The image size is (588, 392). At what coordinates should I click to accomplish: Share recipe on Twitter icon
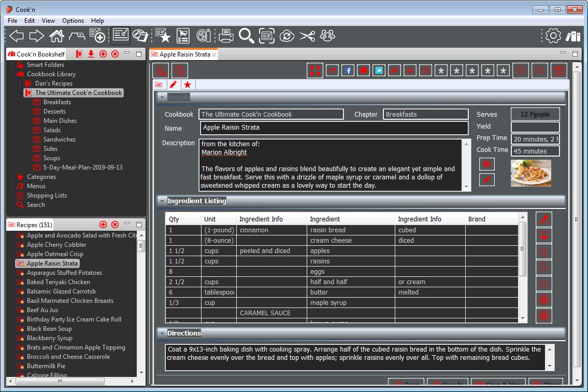click(379, 70)
